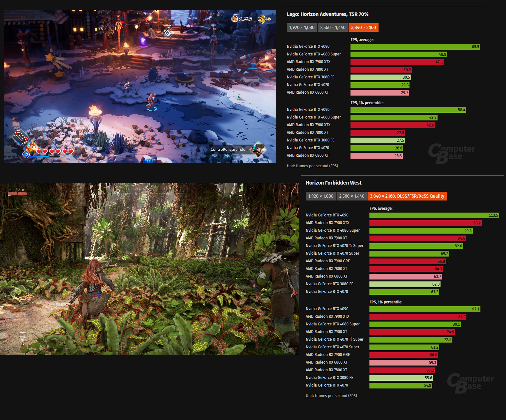The width and height of the screenshot is (506, 420).
Task: Click the Nvidia GeForce RTX 4070 Ti Super average label
Action: tap(334, 246)
